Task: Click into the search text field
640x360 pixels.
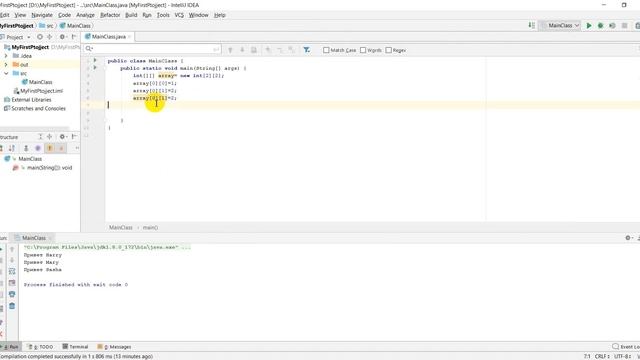Action: pos(152,49)
